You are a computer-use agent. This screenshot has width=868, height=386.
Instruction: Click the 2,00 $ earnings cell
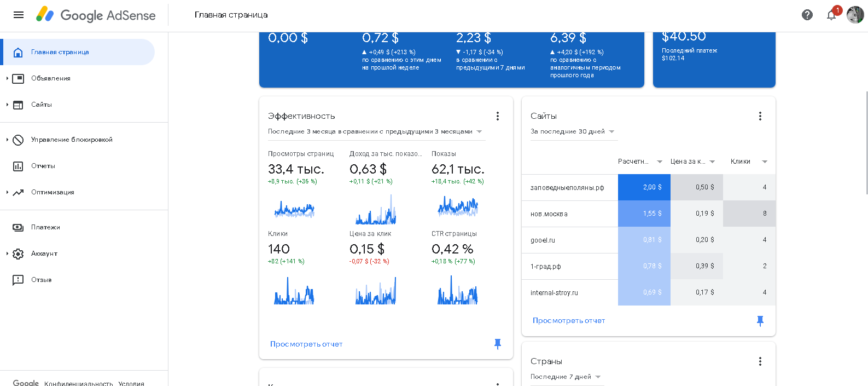point(644,187)
